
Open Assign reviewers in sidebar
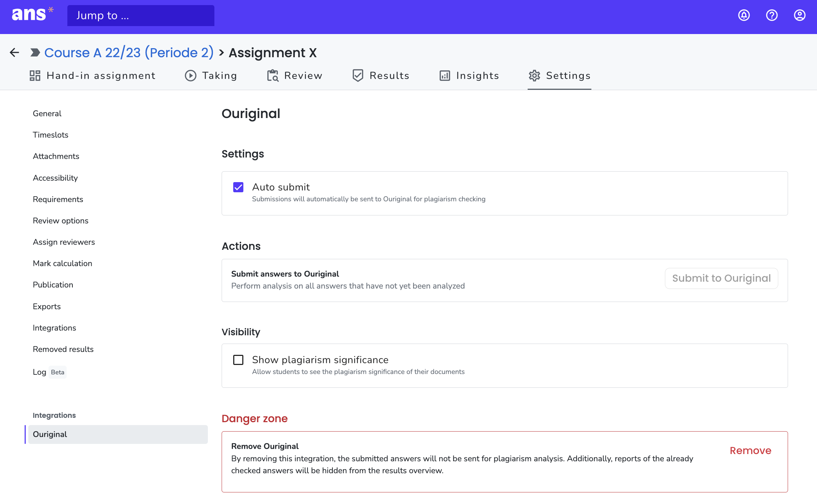64,242
